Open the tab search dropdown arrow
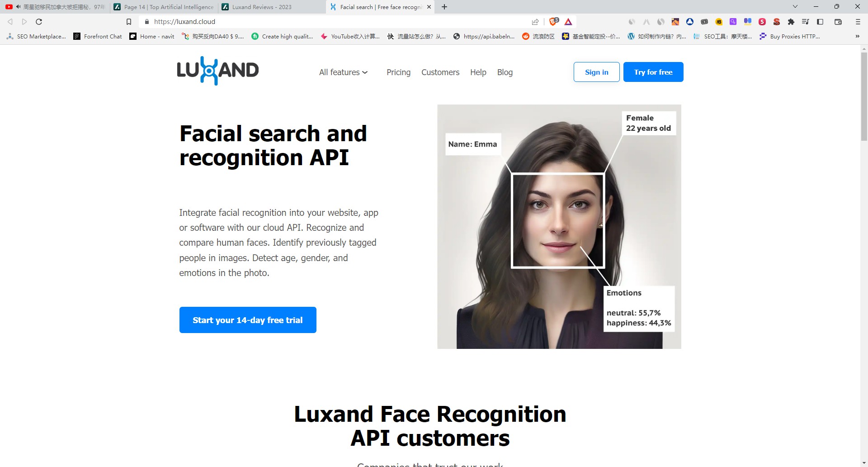Screen dimensions: 868x467 [x=795, y=7]
